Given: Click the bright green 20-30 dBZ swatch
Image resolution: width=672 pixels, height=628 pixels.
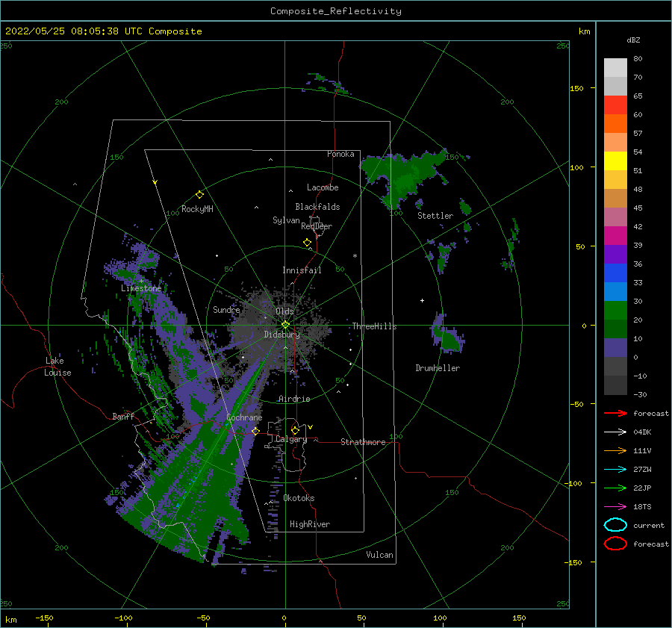Looking at the screenshot, I should [615, 310].
